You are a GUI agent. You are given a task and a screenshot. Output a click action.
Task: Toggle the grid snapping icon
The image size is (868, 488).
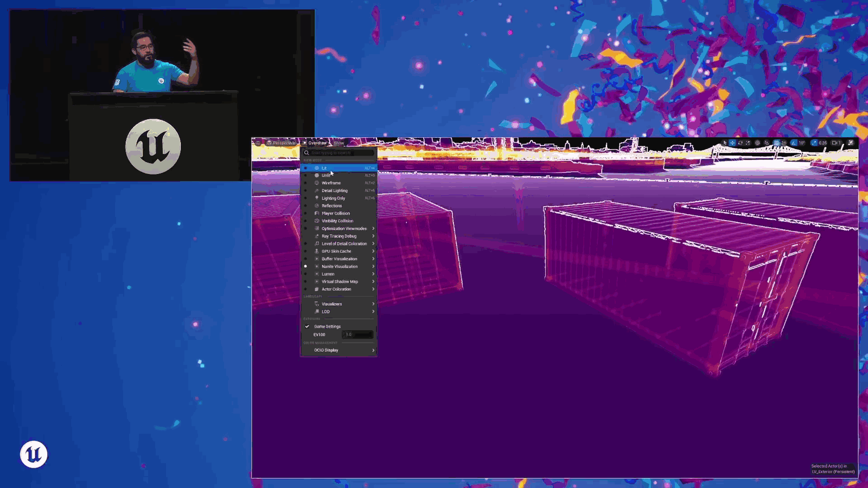[776, 143]
